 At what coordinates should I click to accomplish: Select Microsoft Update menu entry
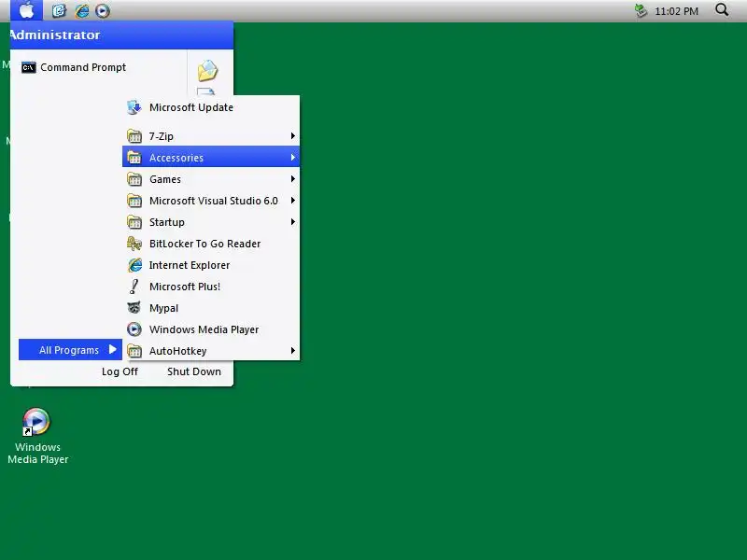[x=211, y=107]
